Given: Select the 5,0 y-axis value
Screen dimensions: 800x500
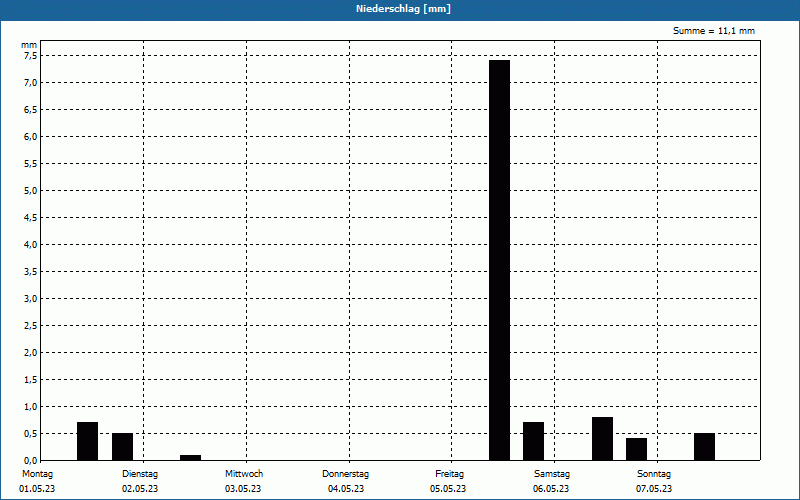Looking at the screenshot, I should coord(31,191).
